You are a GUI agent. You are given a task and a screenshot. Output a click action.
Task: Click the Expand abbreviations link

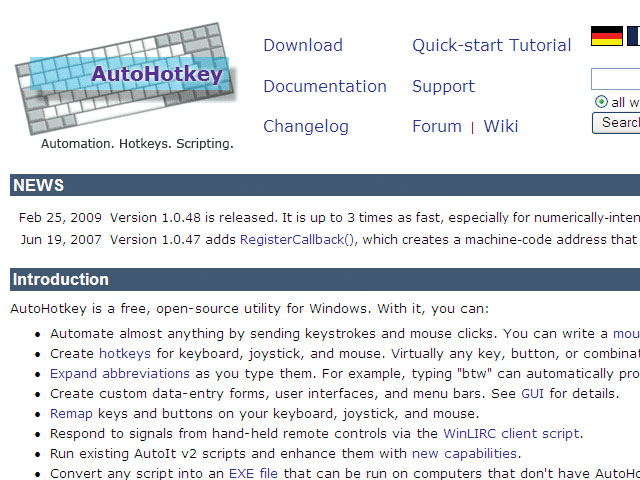click(120, 373)
